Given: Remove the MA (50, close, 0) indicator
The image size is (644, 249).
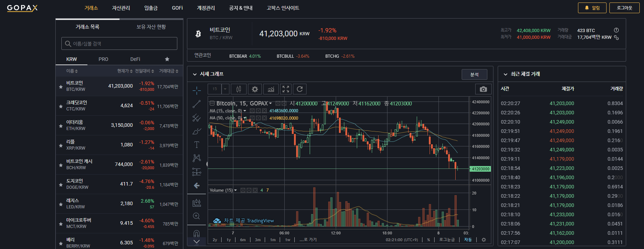Looking at the screenshot, I should (264, 118).
